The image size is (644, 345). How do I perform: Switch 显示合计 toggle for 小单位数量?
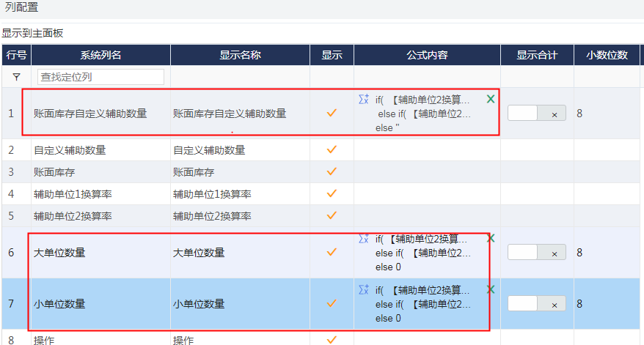click(x=536, y=303)
